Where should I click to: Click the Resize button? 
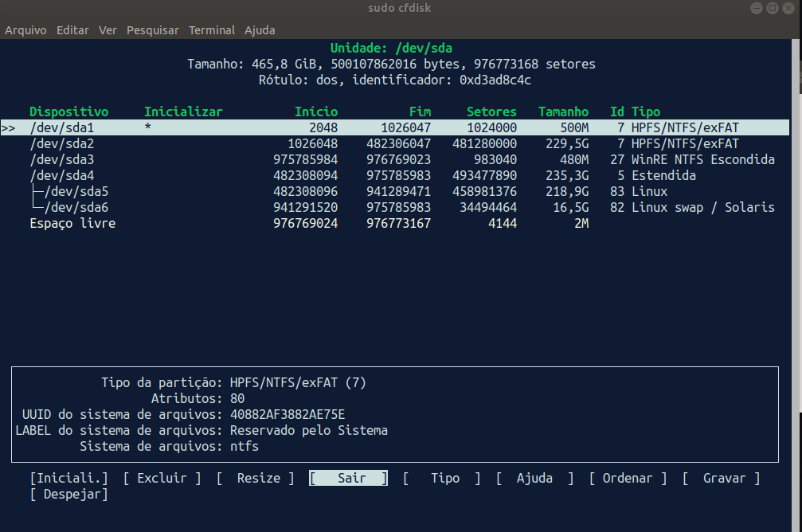pos(255,479)
